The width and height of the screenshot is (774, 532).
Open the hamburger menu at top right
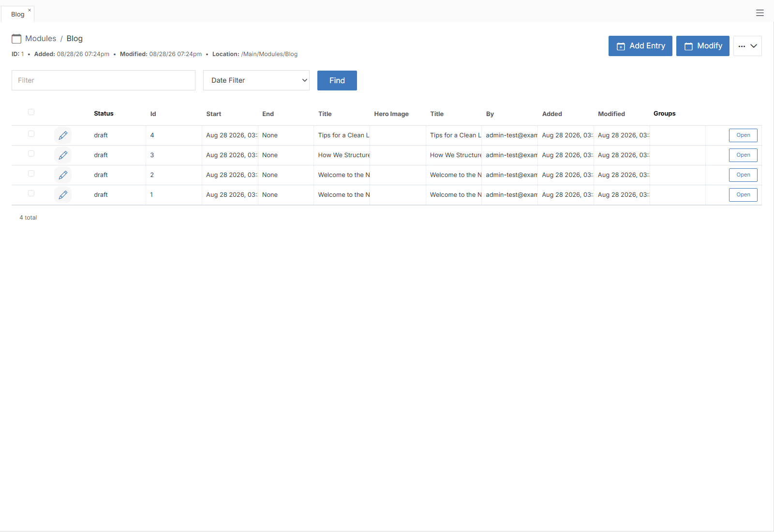(x=760, y=13)
